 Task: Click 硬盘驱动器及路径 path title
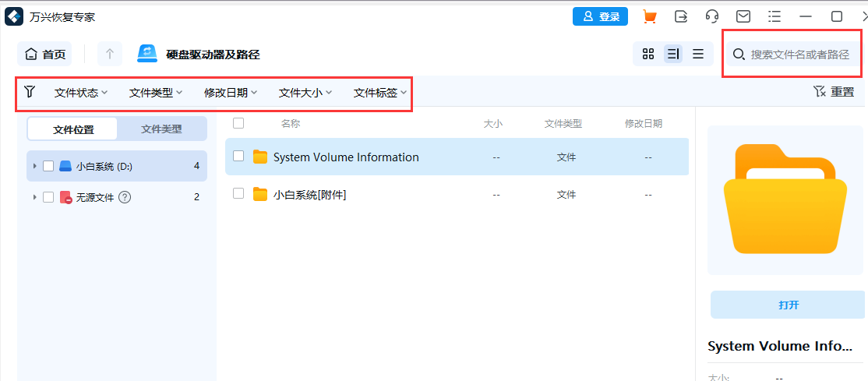coord(213,55)
